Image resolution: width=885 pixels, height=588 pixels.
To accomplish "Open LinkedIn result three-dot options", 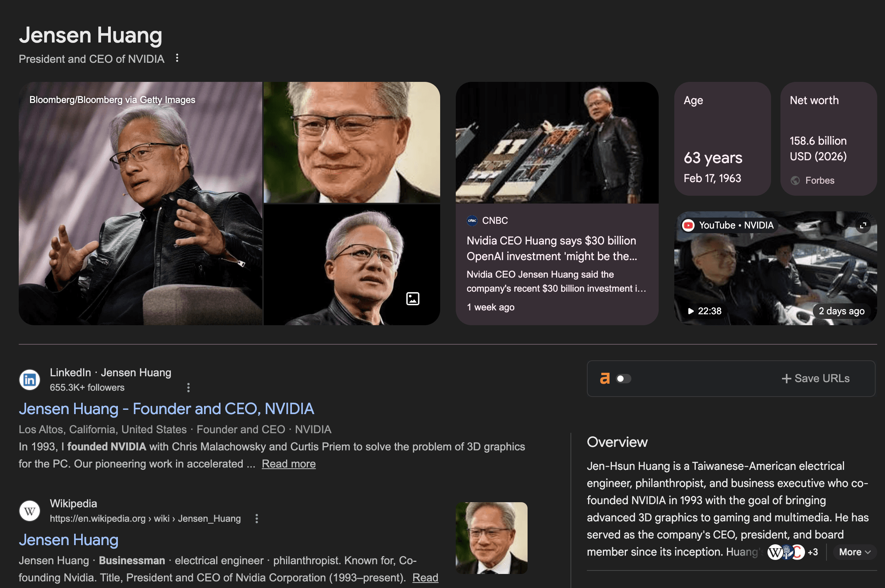I will click(188, 388).
